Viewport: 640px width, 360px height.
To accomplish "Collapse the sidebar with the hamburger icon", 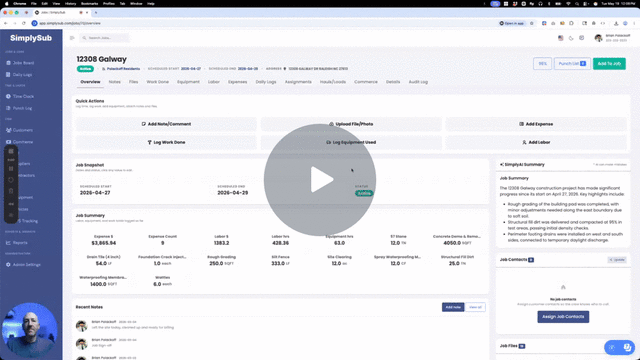I will click(72, 38).
